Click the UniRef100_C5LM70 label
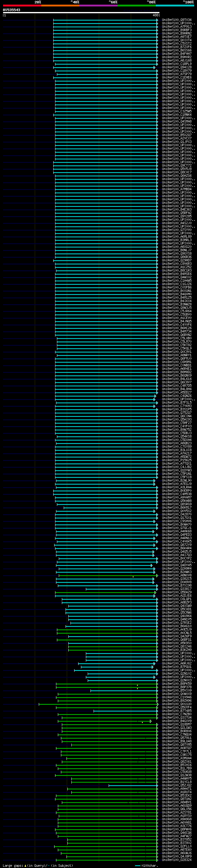Screen dimensions: 197x868 (177, 342)
